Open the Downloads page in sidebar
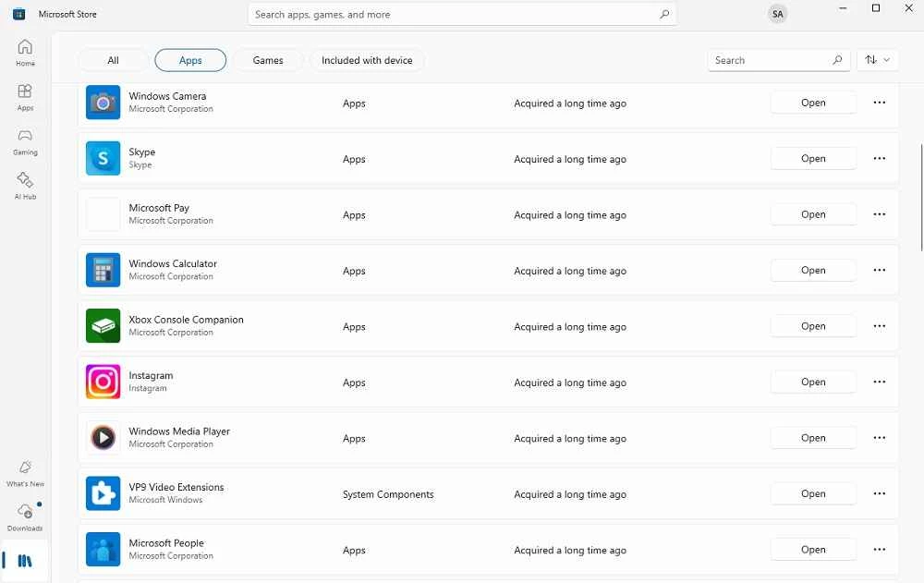The image size is (924, 583). (x=25, y=516)
